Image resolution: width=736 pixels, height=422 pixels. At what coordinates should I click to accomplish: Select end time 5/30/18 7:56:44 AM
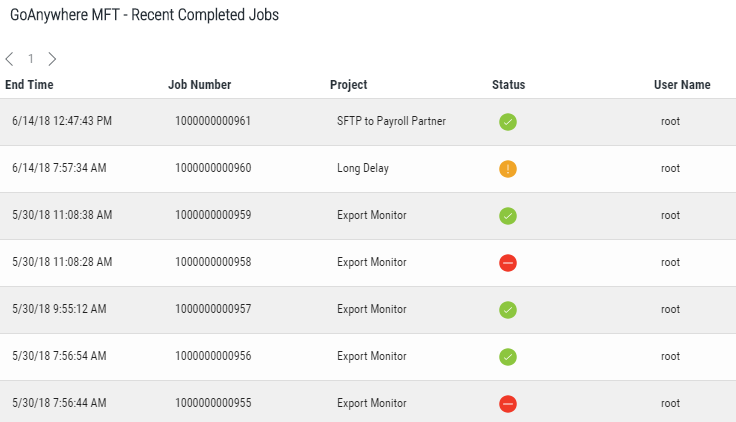click(59, 403)
